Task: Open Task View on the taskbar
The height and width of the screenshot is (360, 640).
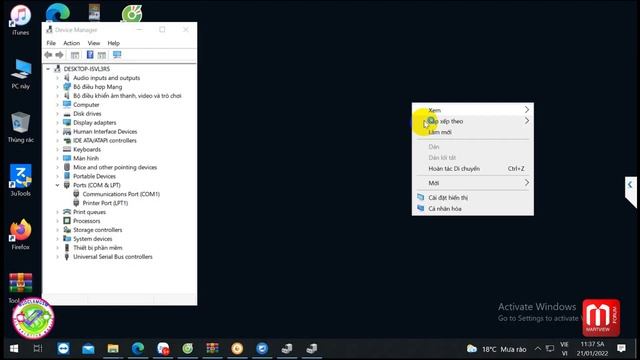Action: coord(38,349)
